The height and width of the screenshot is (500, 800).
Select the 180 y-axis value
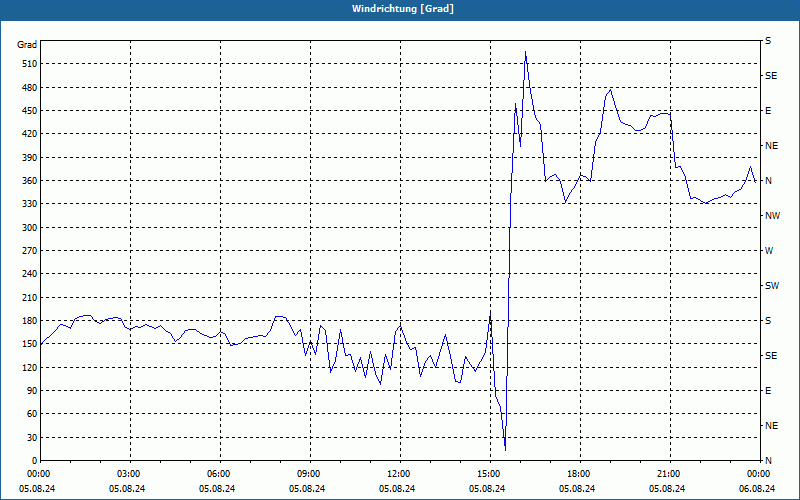(x=29, y=321)
